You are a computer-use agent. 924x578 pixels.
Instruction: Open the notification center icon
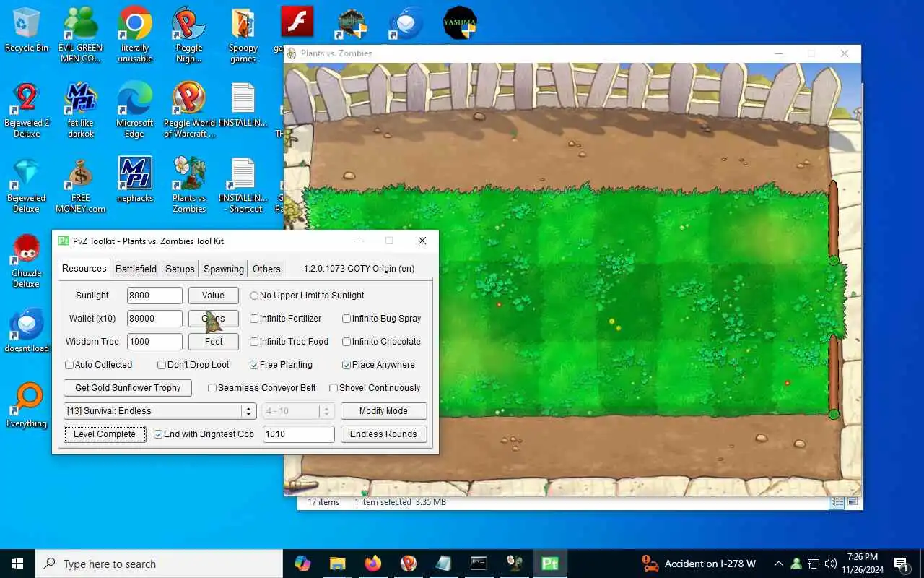point(901,564)
